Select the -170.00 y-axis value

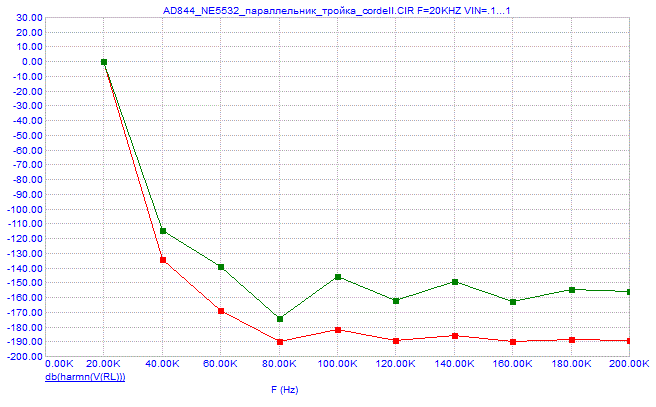(25, 313)
